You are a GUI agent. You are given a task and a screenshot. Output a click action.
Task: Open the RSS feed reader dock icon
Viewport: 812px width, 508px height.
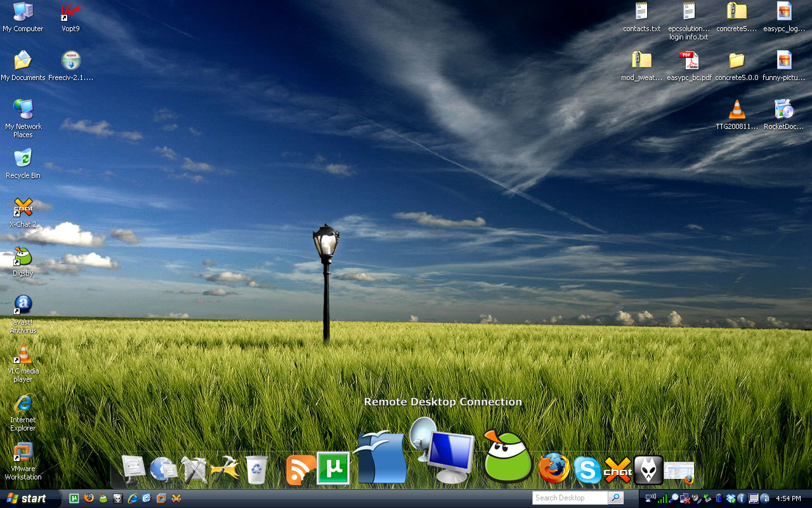point(299,470)
